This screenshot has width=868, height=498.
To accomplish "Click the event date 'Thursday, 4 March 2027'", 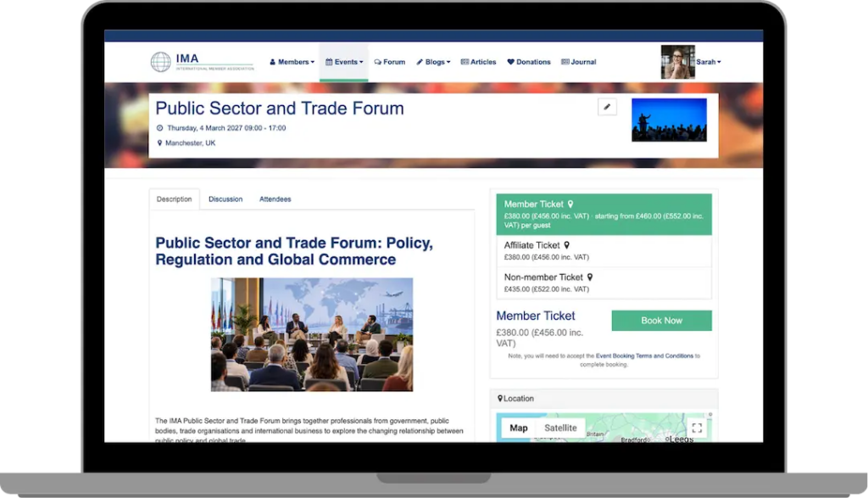I will point(205,128).
